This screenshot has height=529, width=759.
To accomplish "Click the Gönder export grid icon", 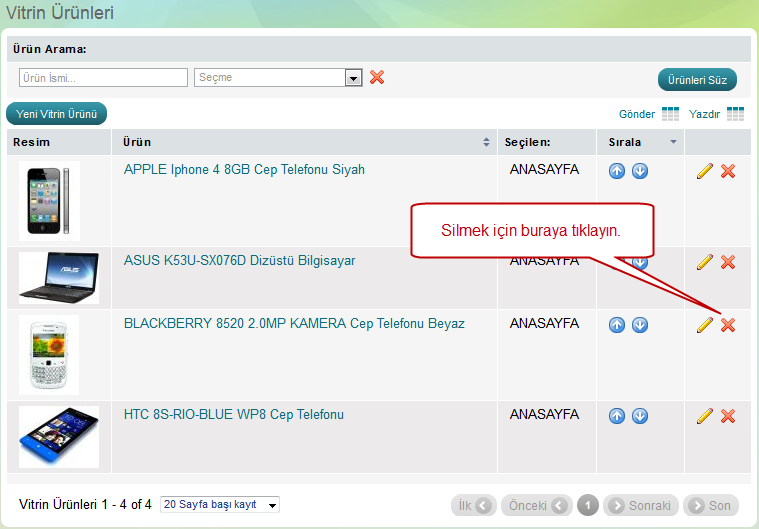I will (x=670, y=114).
